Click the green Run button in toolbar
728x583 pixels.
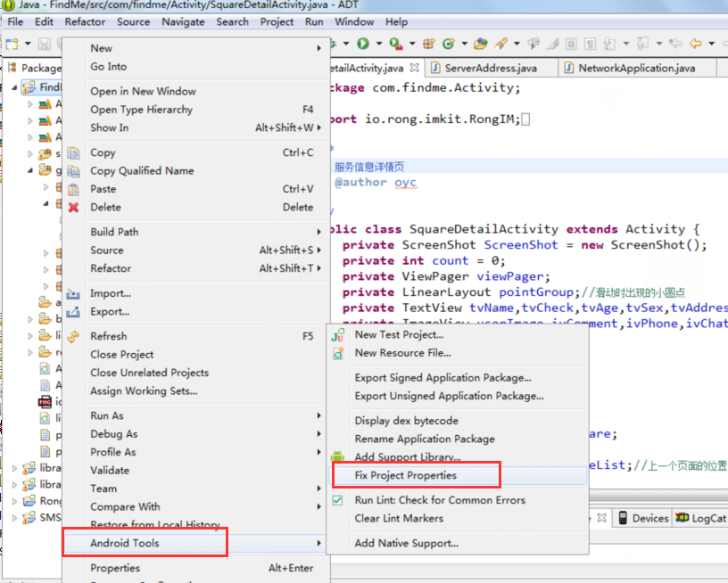point(363,44)
